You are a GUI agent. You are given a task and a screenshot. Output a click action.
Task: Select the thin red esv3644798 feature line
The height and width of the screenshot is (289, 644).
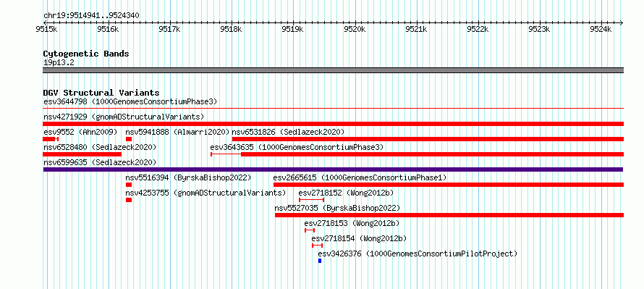tap(333, 109)
